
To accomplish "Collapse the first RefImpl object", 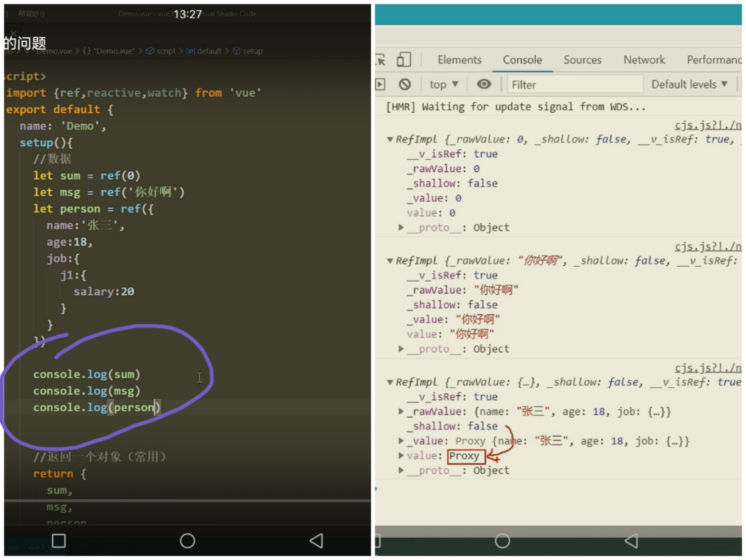I will click(390, 140).
